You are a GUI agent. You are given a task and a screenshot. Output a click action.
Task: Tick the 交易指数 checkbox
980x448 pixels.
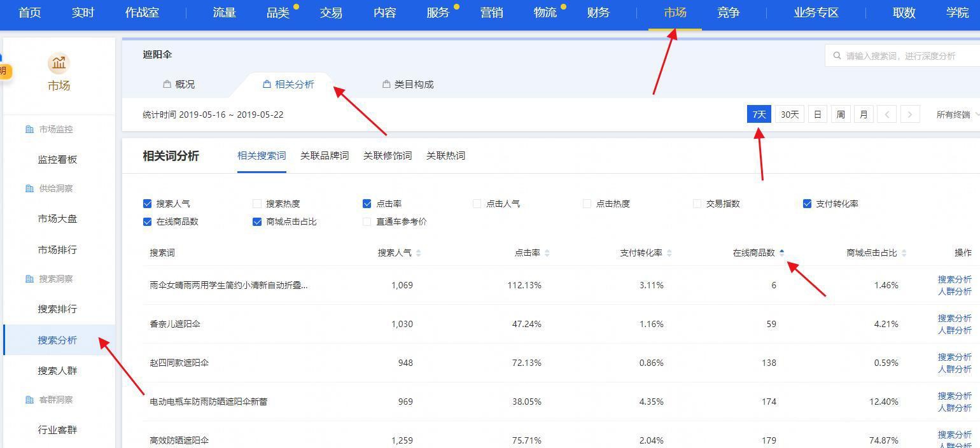tap(697, 204)
